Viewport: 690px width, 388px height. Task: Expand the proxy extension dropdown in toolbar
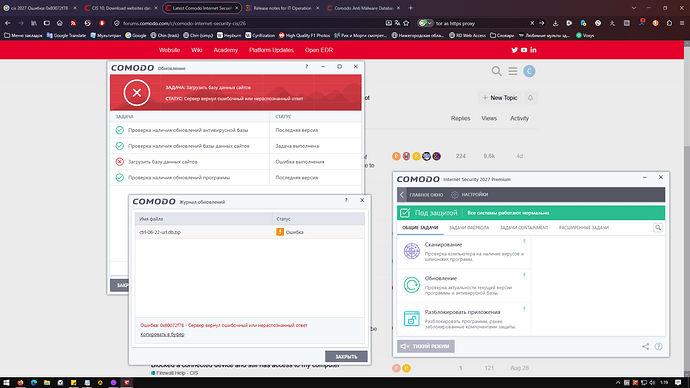click(x=429, y=23)
